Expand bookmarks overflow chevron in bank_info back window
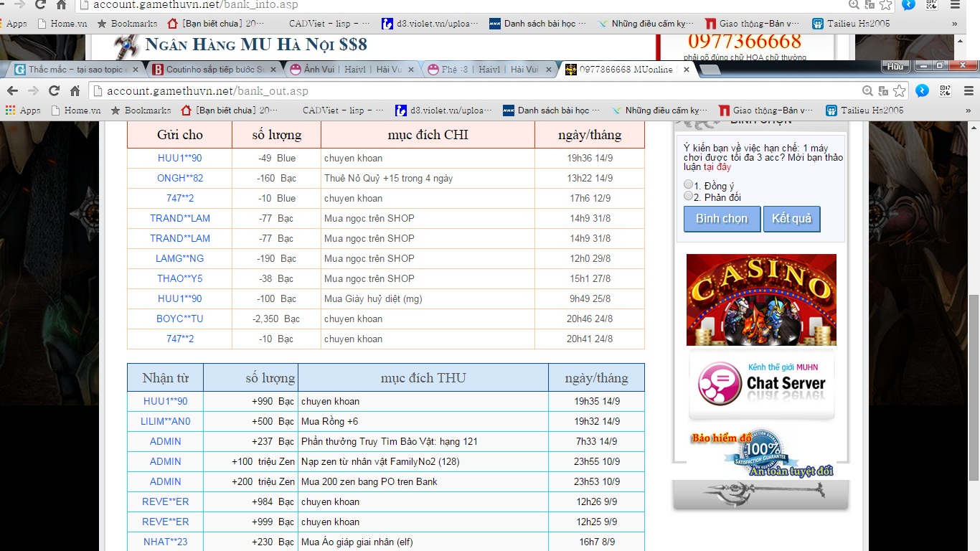The width and height of the screenshot is (980, 551). [954, 24]
